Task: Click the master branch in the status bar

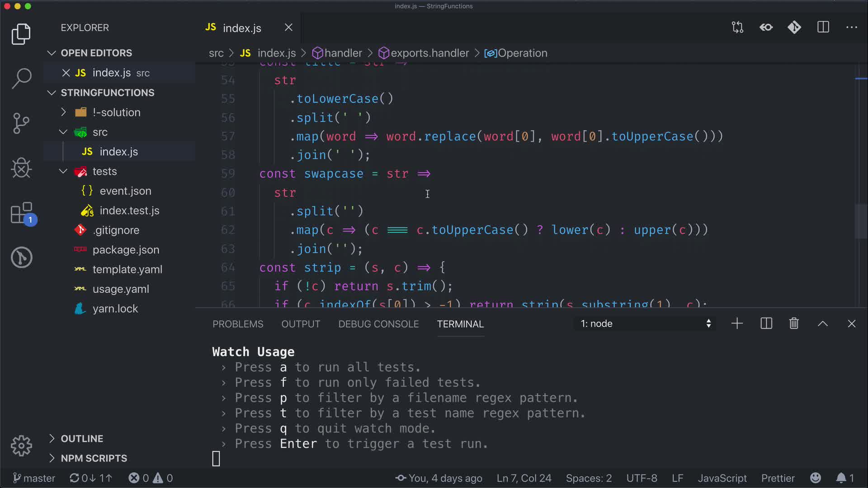Action: [34, 478]
